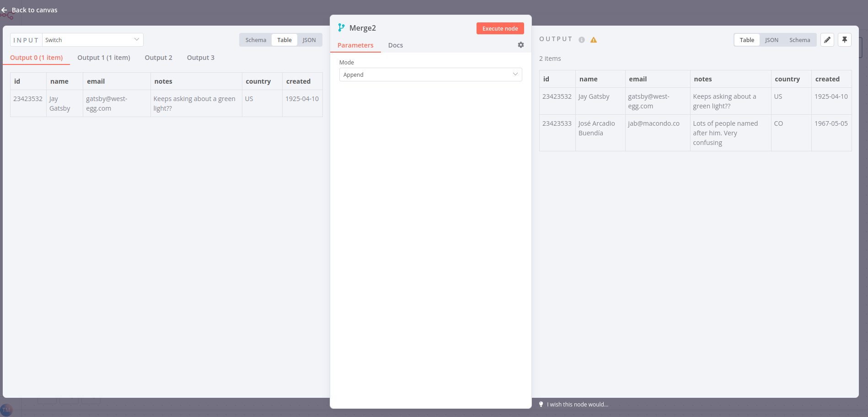Click the input table 'created' column header
868x417 pixels.
302,81
